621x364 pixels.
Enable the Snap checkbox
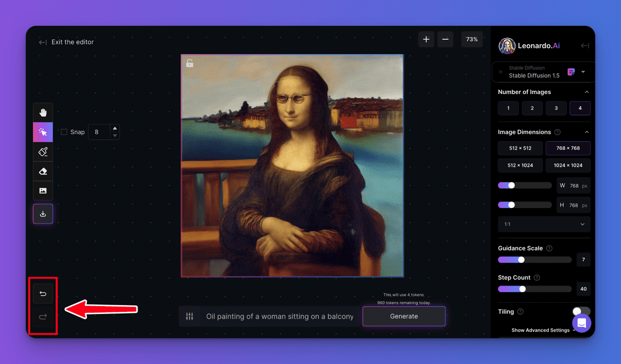pyautogui.click(x=64, y=132)
